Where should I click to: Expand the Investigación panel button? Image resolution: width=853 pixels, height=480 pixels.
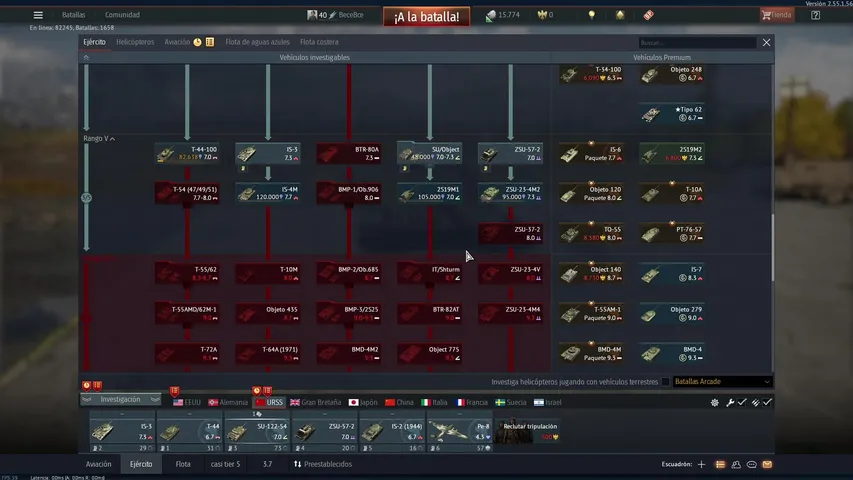(120, 399)
